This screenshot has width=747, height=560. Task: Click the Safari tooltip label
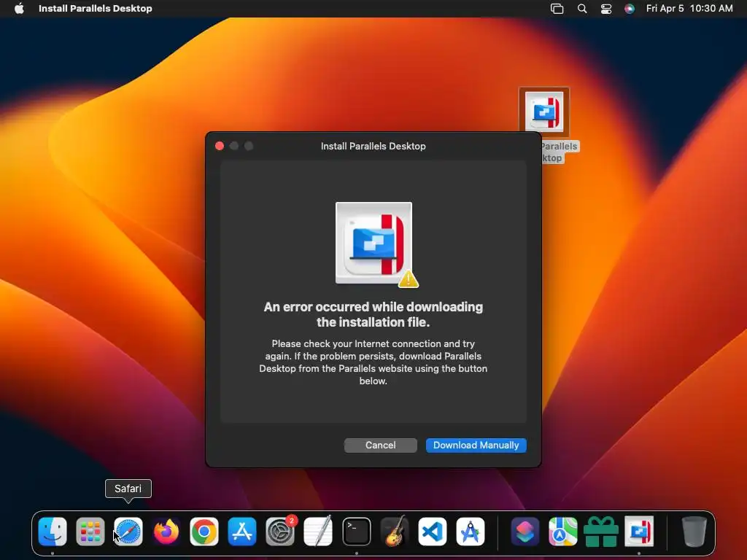tap(128, 489)
